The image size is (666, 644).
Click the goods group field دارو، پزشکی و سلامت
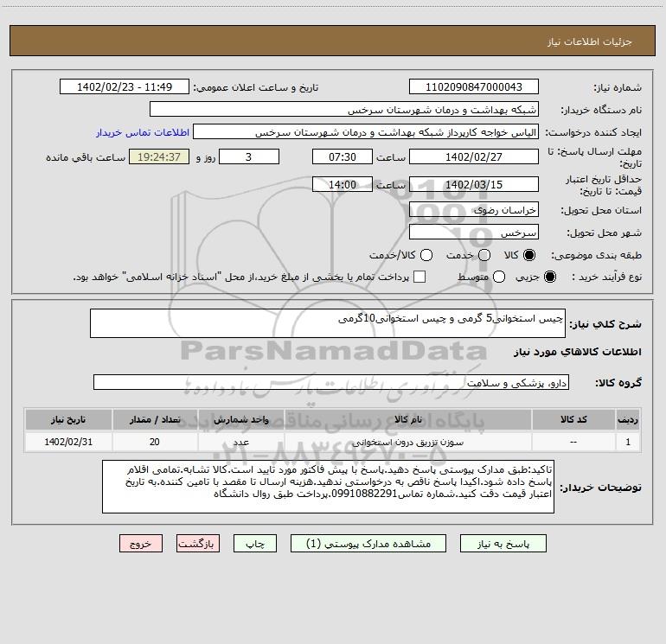tap(331, 382)
